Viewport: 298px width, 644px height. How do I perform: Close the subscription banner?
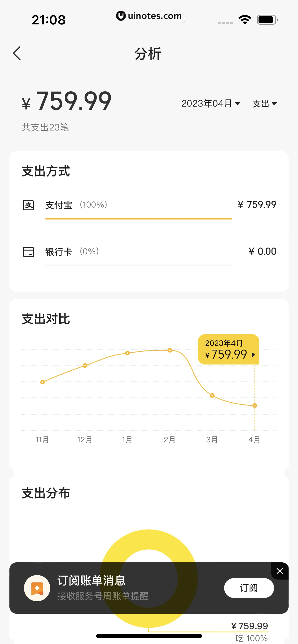(x=280, y=571)
